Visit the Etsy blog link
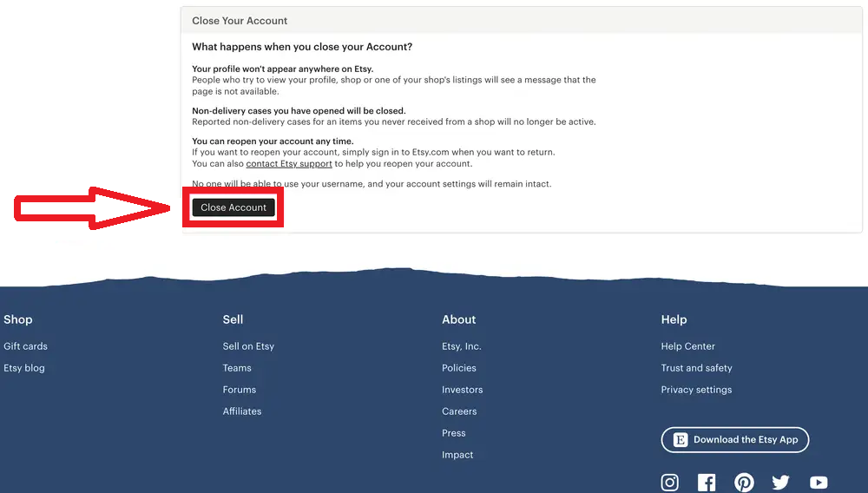 click(x=24, y=368)
